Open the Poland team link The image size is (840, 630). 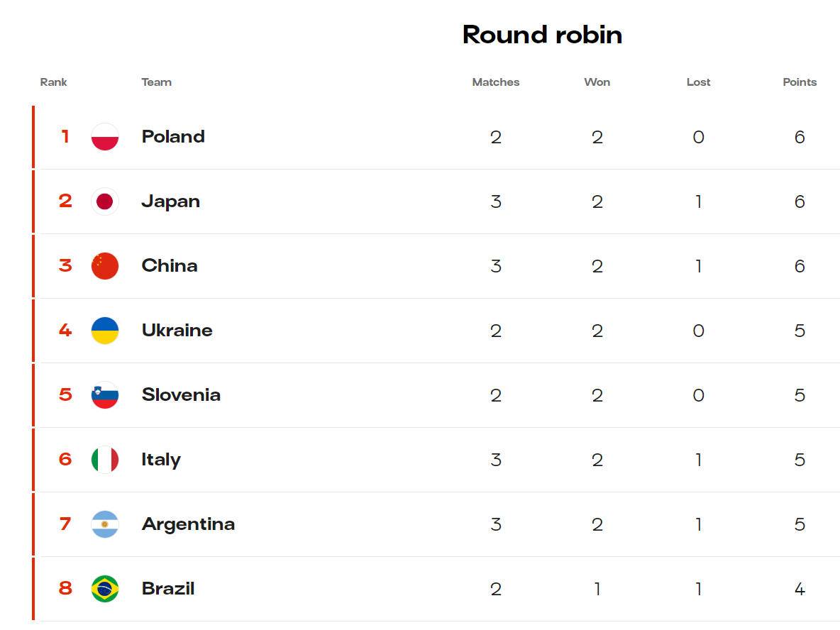pyautogui.click(x=173, y=137)
